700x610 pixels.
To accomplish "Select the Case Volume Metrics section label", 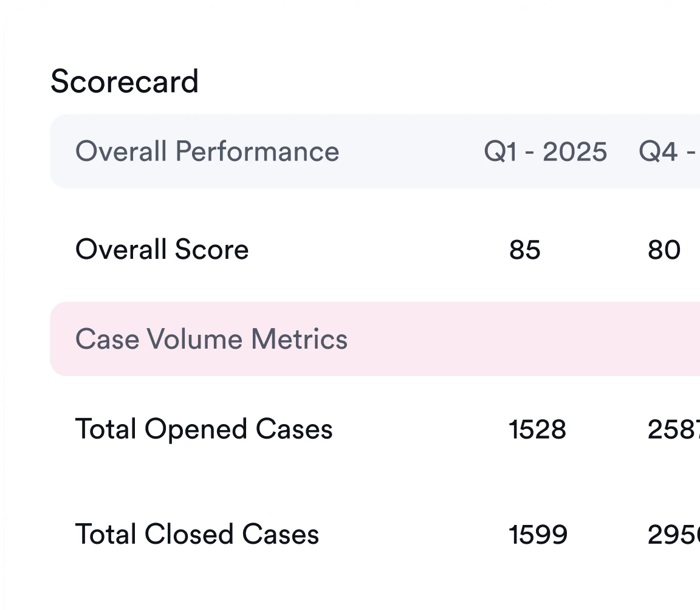I will click(211, 339).
